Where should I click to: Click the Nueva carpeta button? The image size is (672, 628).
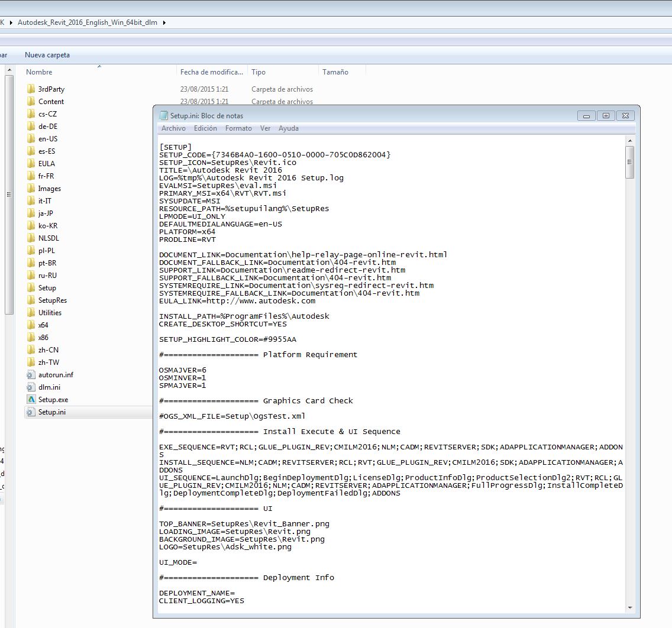[47, 55]
